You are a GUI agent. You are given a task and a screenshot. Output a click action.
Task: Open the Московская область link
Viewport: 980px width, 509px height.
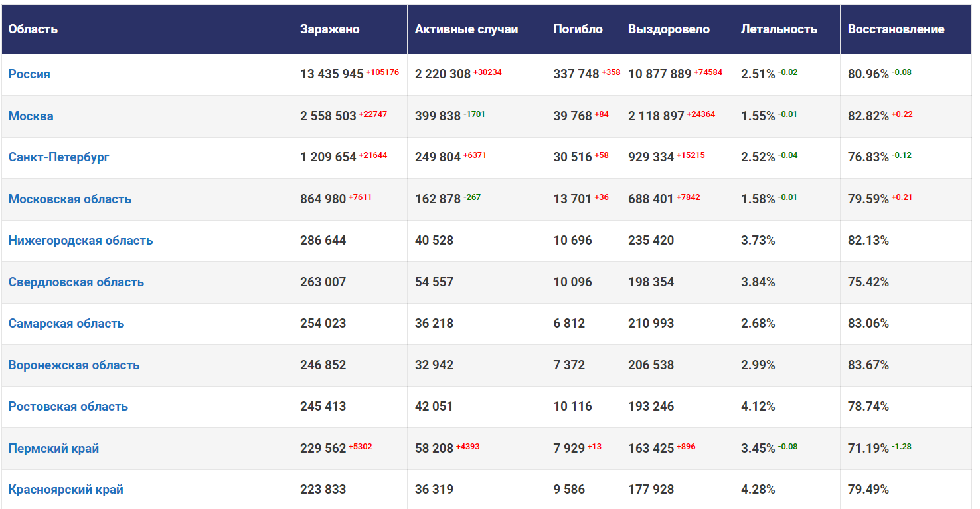(x=70, y=199)
